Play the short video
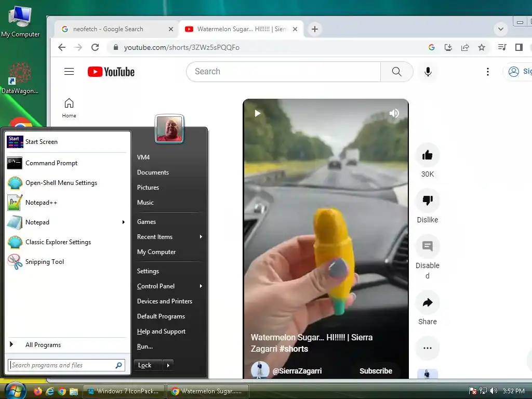This screenshot has height=399, width=532. click(258, 113)
